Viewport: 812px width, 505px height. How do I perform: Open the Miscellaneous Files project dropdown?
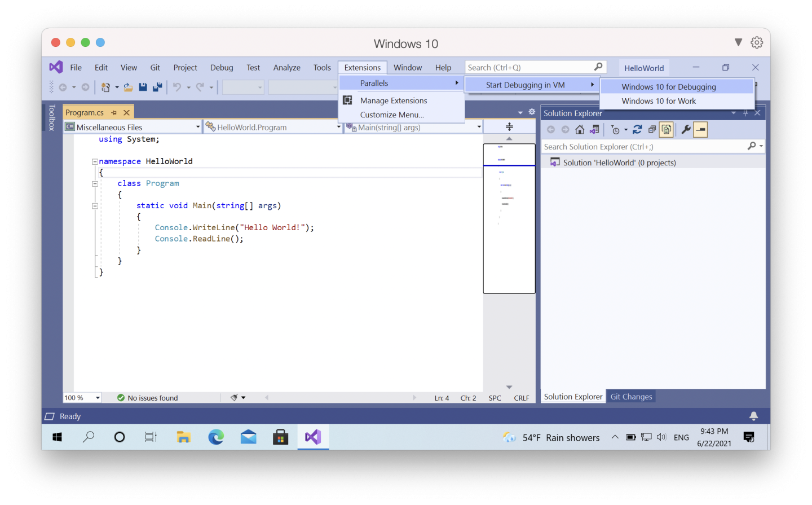(x=198, y=127)
